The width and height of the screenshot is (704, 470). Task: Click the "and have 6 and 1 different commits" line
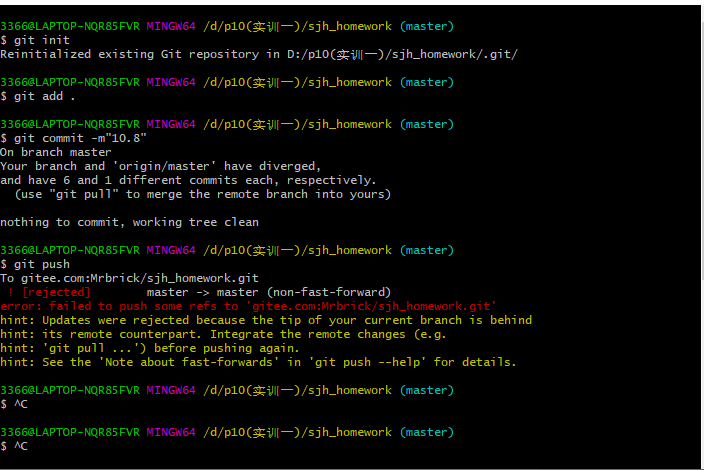pyautogui.click(x=188, y=180)
